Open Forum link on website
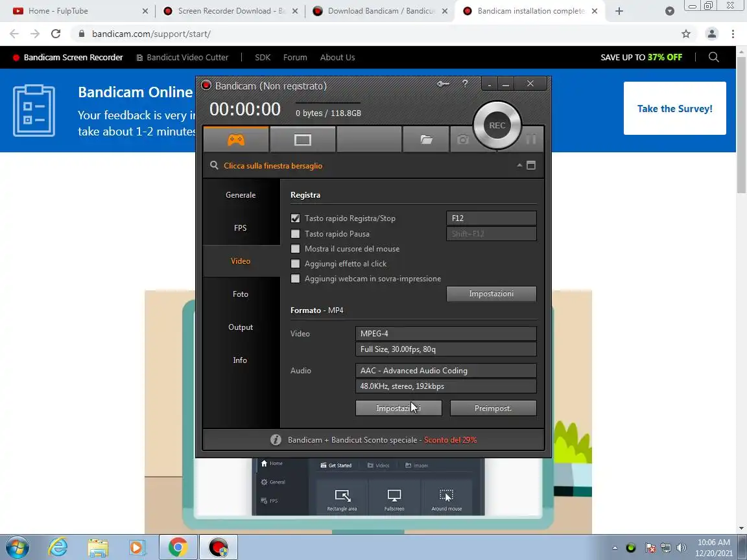This screenshot has width=747, height=560. pyautogui.click(x=295, y=57)
